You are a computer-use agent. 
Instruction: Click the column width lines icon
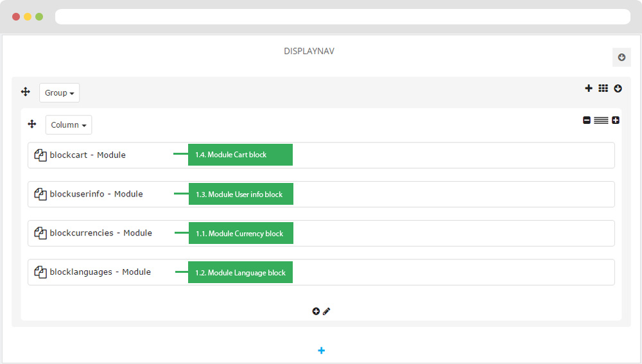(x=601, y=121)
